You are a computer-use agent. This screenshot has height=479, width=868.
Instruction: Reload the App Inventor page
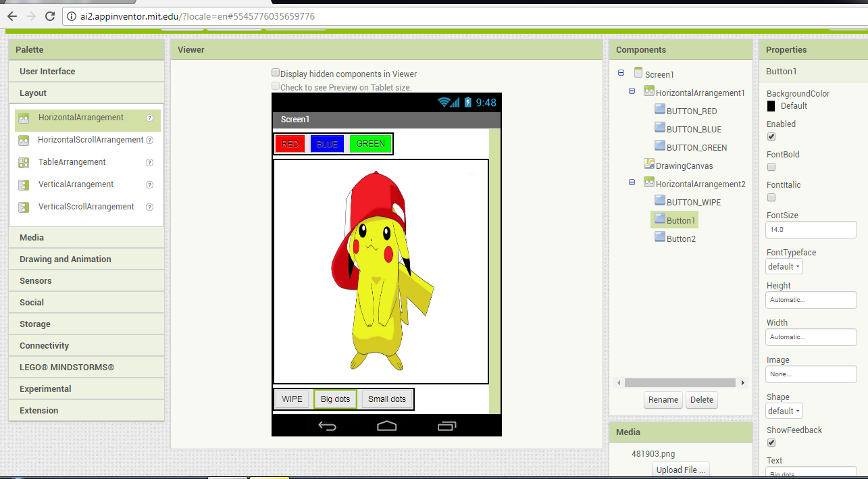(x=50, y=16)
